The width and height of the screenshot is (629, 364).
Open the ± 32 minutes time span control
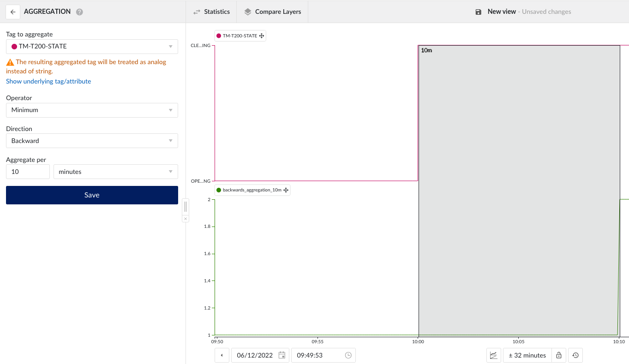tap(527, 355)
